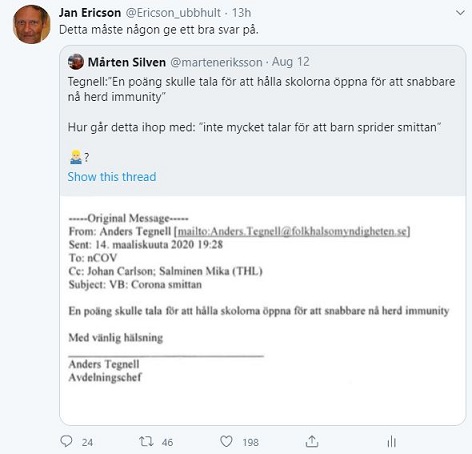The width and height of the screenshot is (472, 454).
Task: Click the Show this thread link
Action: pyautogui.click(x=112, y=177)
